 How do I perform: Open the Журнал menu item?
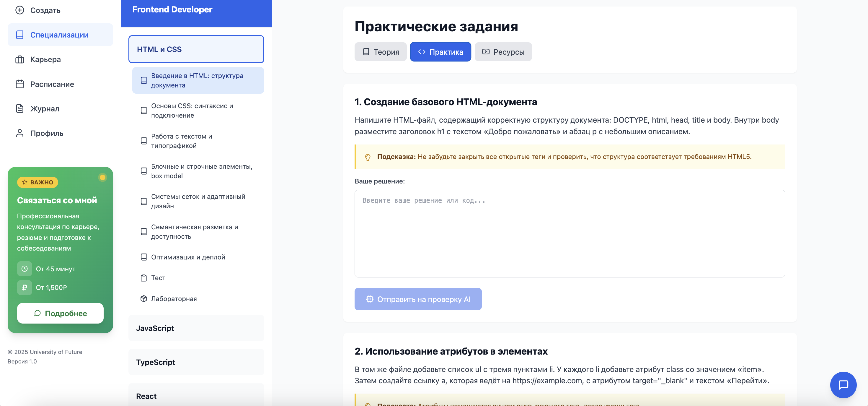60,108
